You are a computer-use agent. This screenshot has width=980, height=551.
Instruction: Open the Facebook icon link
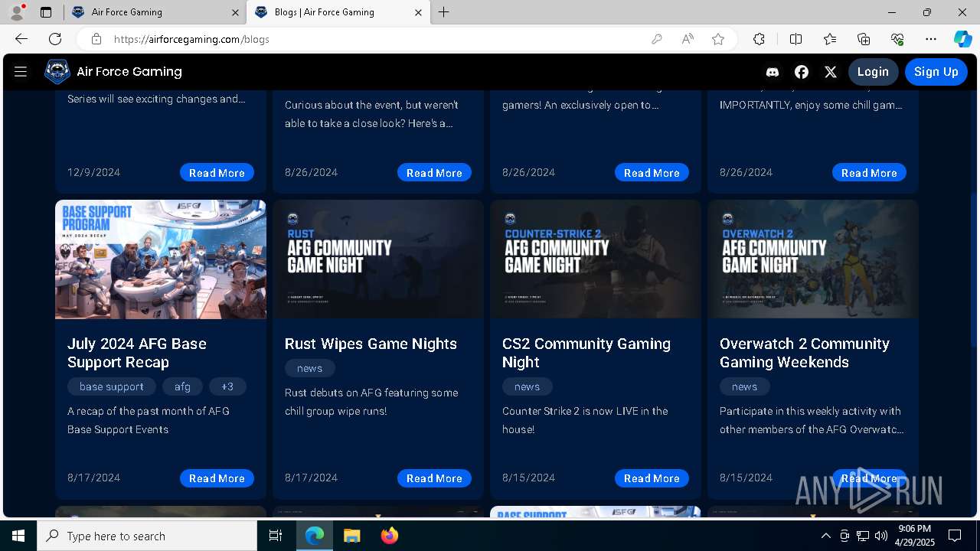pos(802,72)
